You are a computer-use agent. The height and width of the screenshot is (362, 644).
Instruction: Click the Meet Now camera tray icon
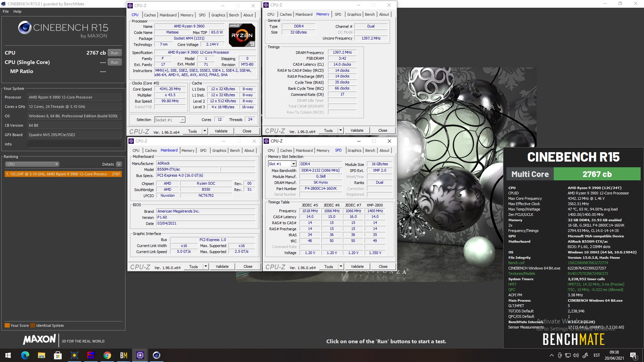click(559, 355)
